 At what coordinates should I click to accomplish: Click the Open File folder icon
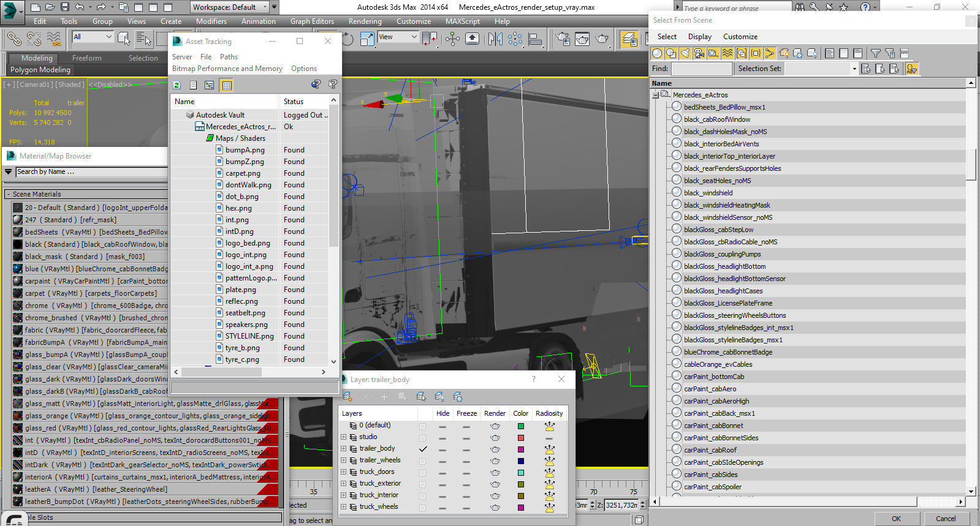50,7
